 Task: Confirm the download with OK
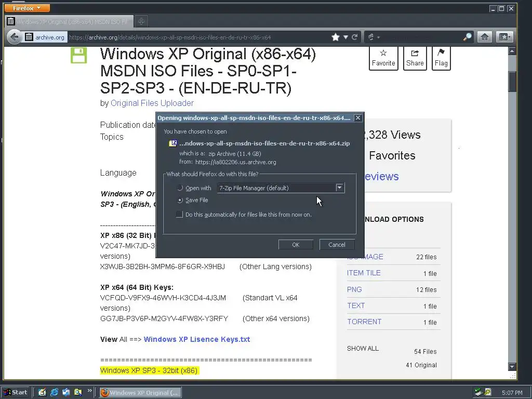(296, 245)
